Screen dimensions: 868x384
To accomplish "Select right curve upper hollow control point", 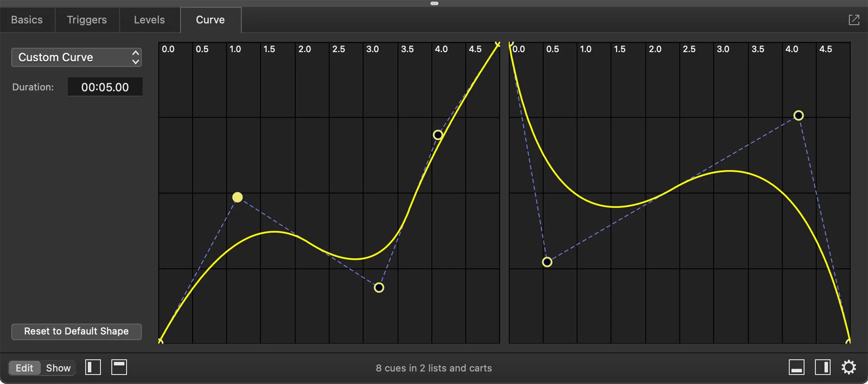I will [798, 115].
